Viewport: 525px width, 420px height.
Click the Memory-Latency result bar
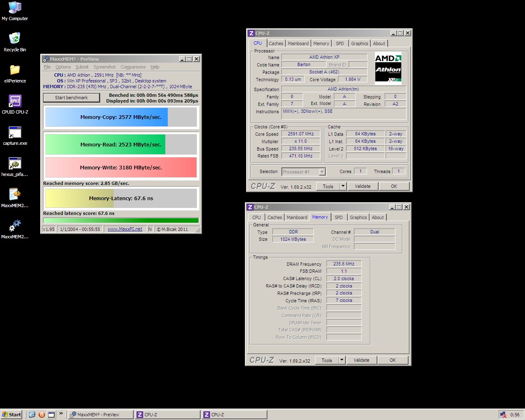pos(121,198)
